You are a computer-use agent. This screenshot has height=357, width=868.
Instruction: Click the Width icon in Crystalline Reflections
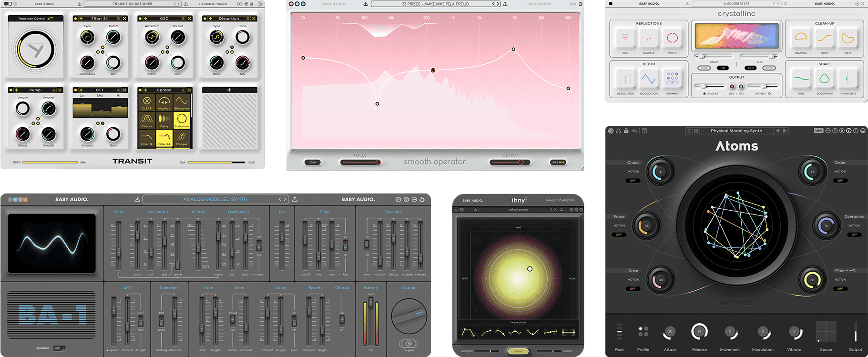[672, 38]
